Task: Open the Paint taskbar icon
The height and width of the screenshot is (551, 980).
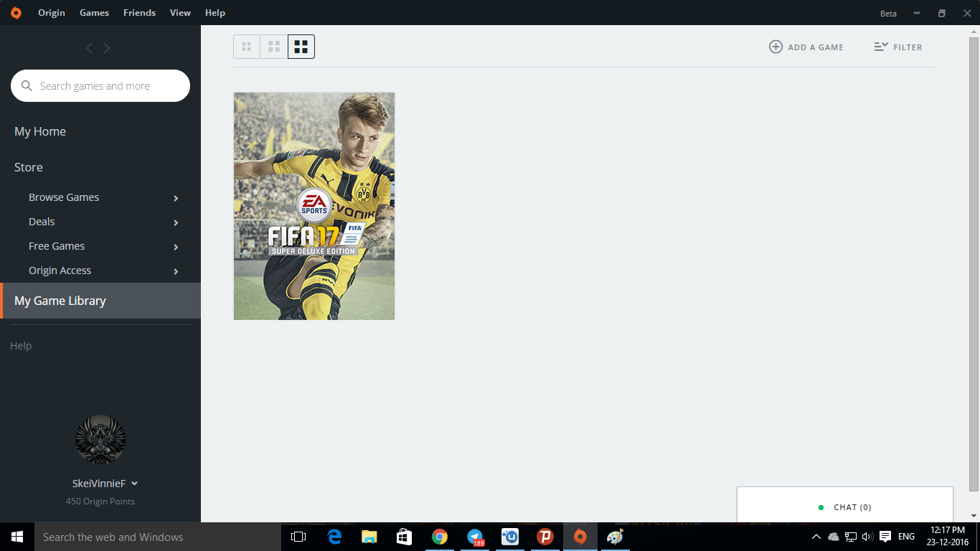Action: 616,537
